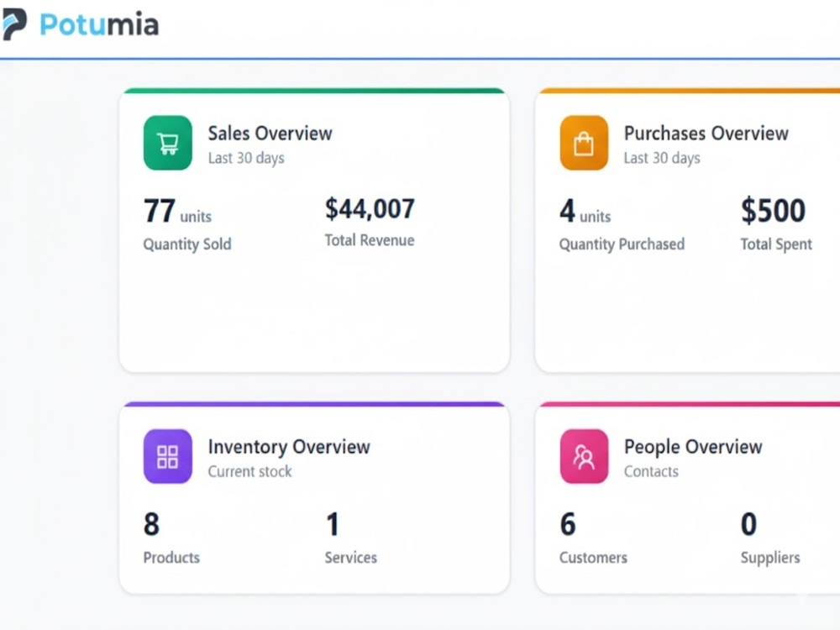The height and width of the screenshot is (630, 840).
Task: Click the green shopping cart Sales icon
Action: pyautogui.click(x=168, y=143)
